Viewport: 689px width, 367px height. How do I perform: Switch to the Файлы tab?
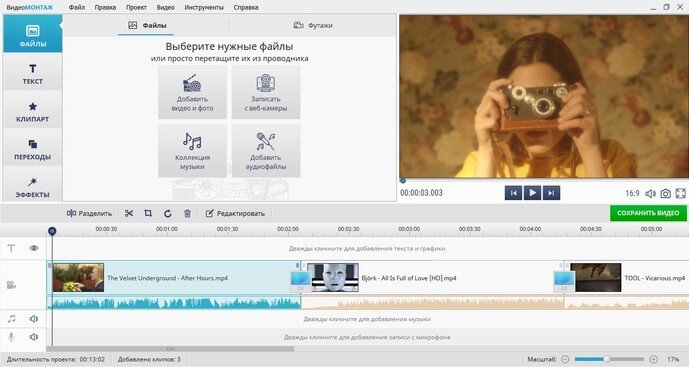(x=147, y=25)
